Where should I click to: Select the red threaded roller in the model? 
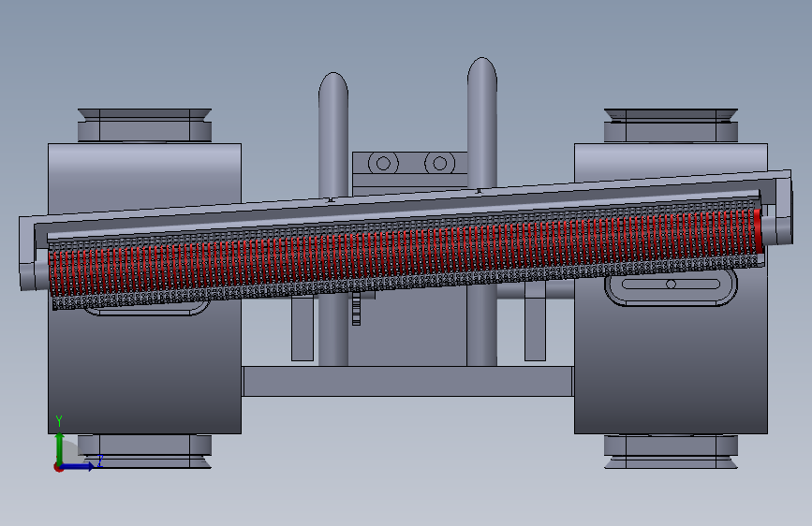pyautogui.click(x=404, y=252)
